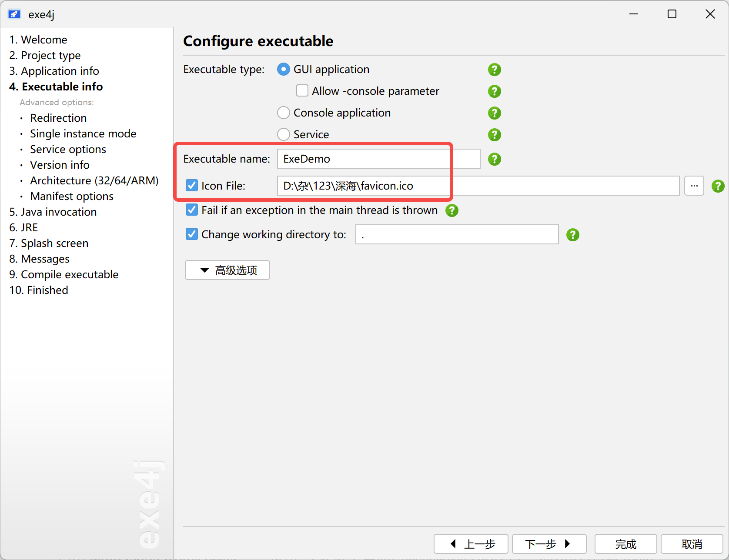The width and height of the screenshot is (729, 560).
Task: Select the Service executable type
Action: coord(283,134)
